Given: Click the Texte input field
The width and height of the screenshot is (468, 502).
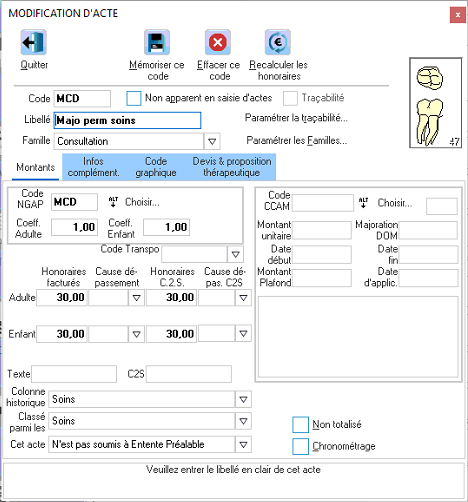Looking at the screenshot, I should (74, 374).
